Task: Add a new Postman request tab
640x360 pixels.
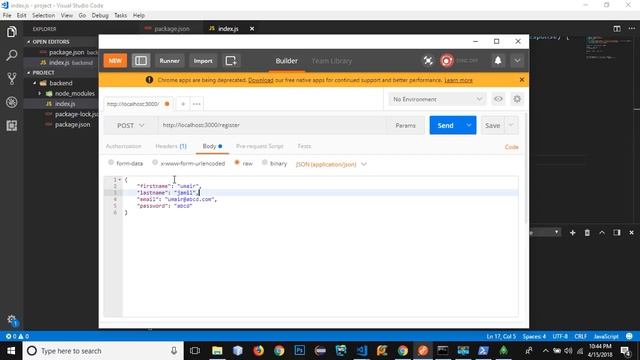Action: pos(183,104)
